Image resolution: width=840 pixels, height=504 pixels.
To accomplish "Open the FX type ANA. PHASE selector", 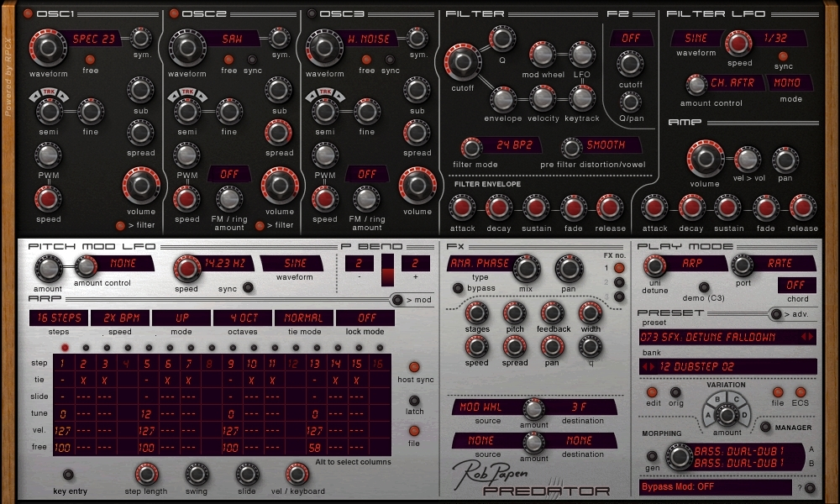I will 479,263.
